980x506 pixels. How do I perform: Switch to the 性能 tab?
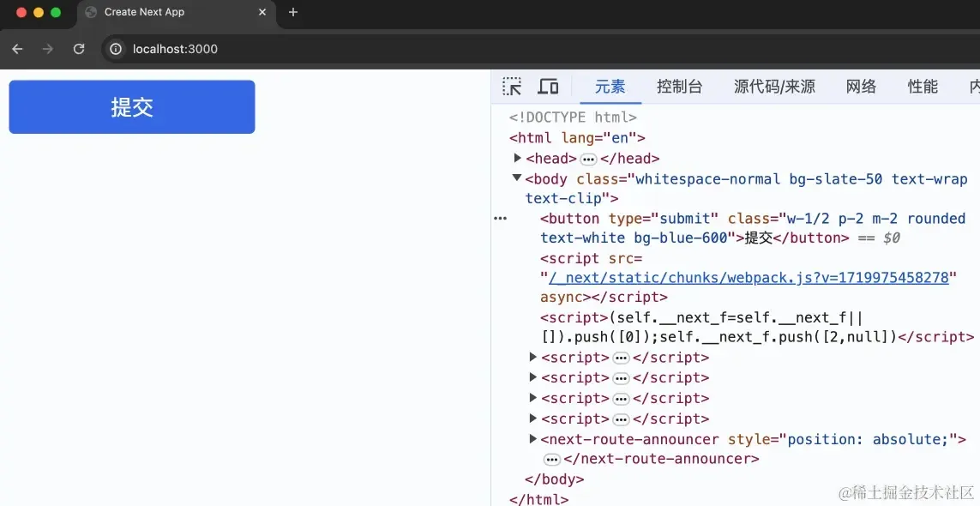(923, 87)
